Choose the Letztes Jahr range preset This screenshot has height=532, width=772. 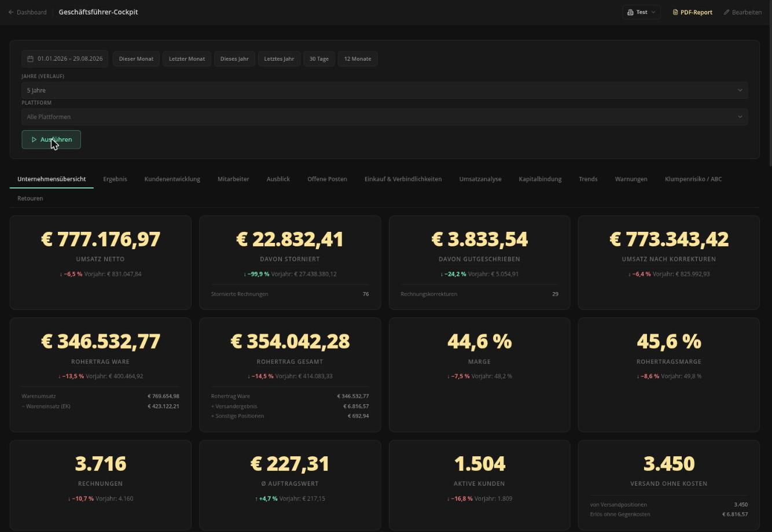[x=279, y=59]
